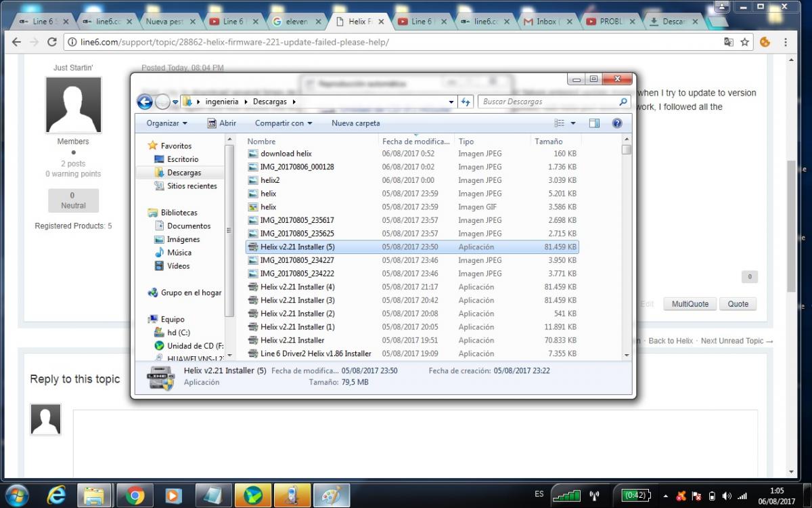The height and width of the screenshot is (508, 812).
Task: Select Descargas in the navigation pane
Action: point(184,173)
